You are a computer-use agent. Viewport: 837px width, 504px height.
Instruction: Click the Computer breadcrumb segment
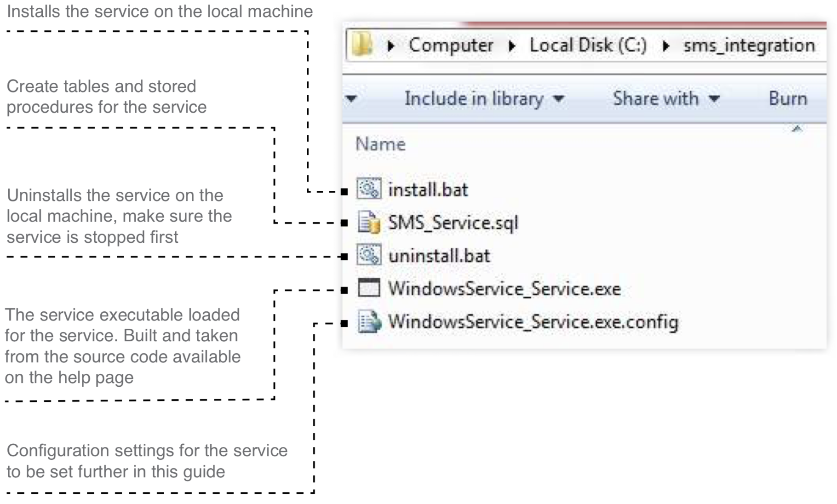(451, 45)
